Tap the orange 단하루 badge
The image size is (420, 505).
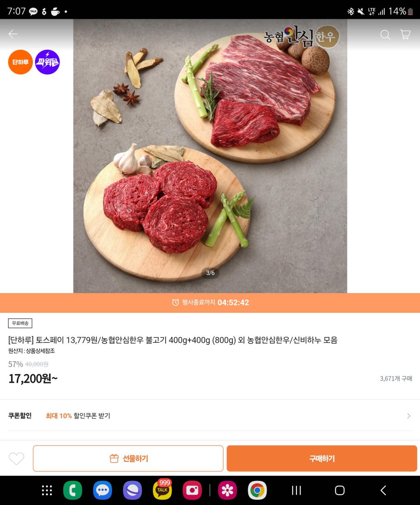pos(21,62)
